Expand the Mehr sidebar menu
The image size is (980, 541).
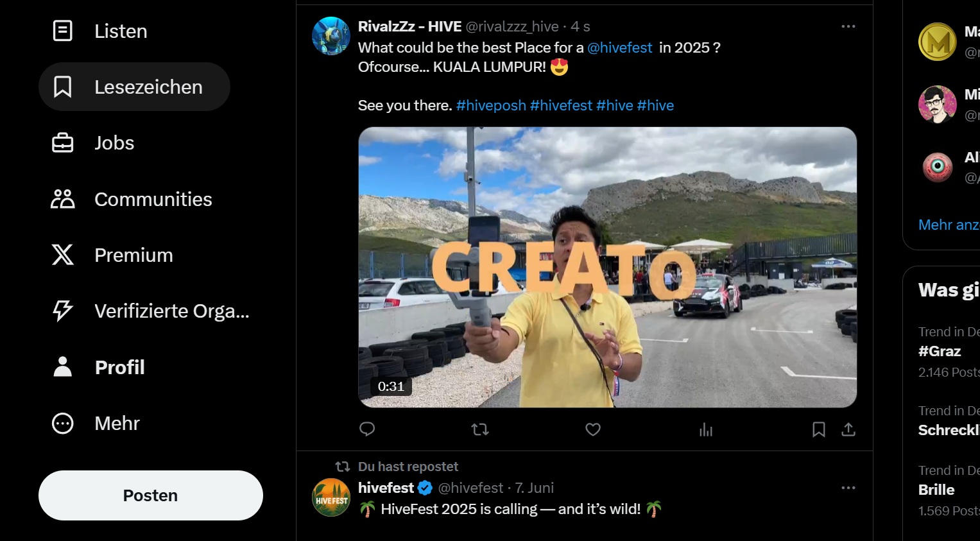tap(96, 424)
